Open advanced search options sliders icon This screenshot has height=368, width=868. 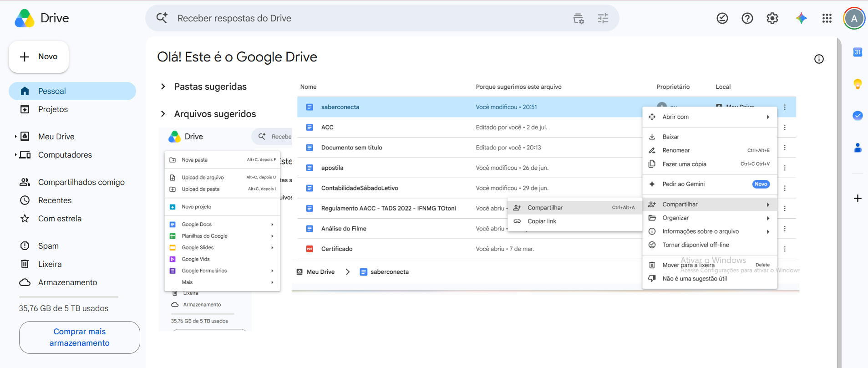pos(603,18)
